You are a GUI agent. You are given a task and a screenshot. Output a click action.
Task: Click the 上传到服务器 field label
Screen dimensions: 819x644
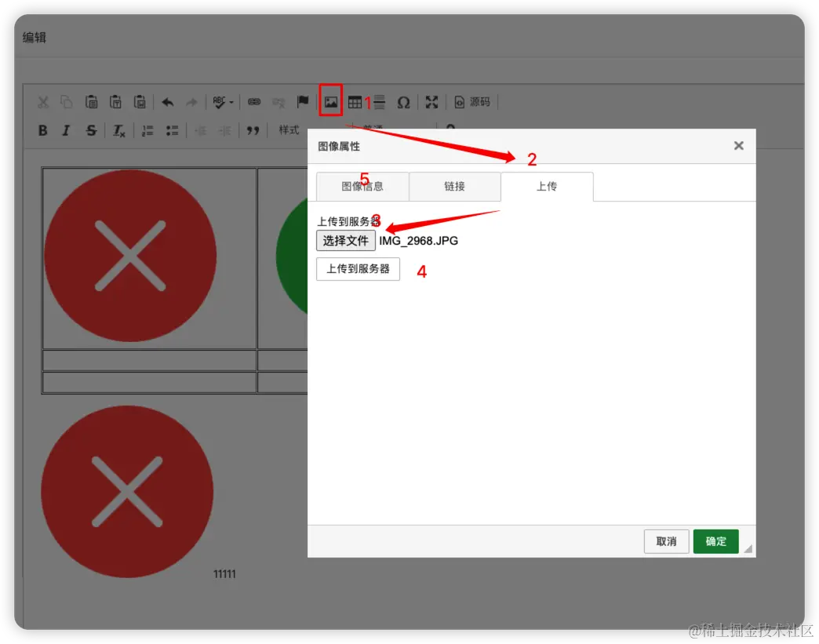[348, 221]
